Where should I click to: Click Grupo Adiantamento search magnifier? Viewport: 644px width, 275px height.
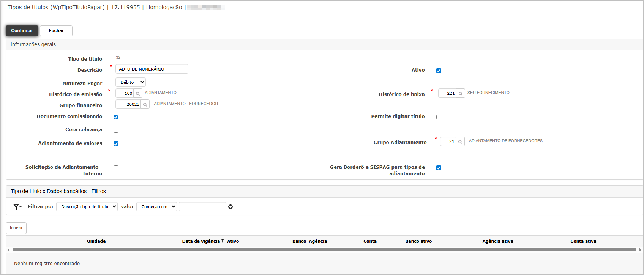(460, 141)
